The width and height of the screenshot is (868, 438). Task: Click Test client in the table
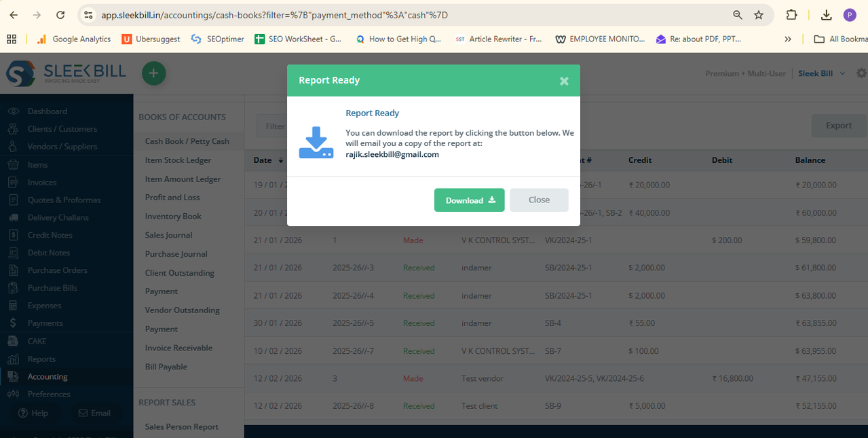[480, 406]
